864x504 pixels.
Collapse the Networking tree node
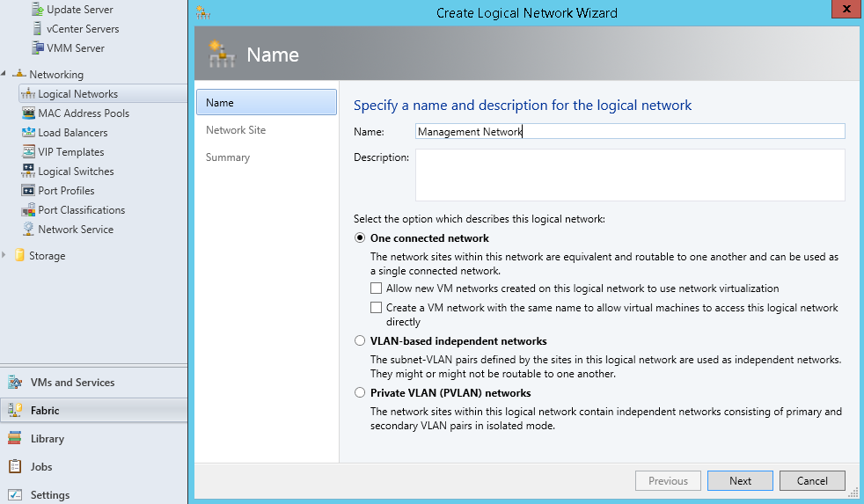pyautogui.click(x=4, y=73)
